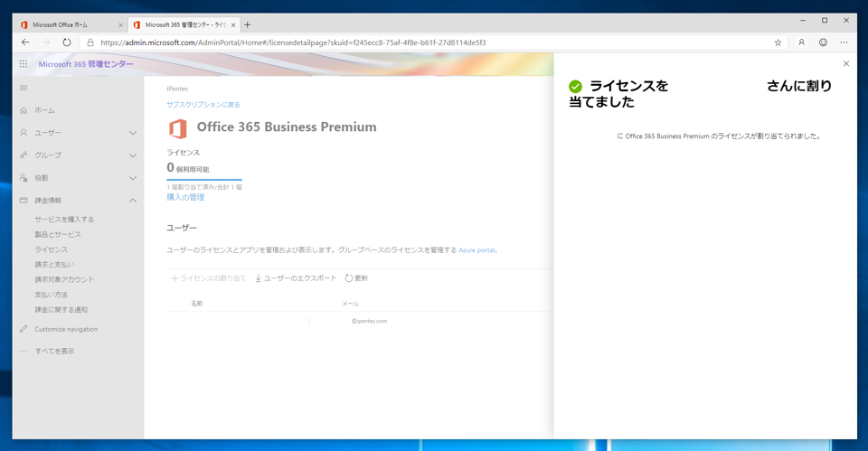The width and height of the screenshot is (868, 451).
Task: Open 請求と支払い
Action: (54, 265)
